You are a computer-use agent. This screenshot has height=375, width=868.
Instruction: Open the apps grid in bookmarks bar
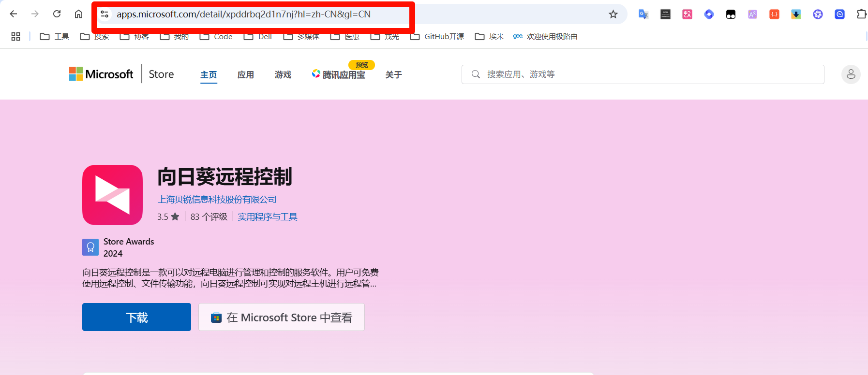(15, 36)
